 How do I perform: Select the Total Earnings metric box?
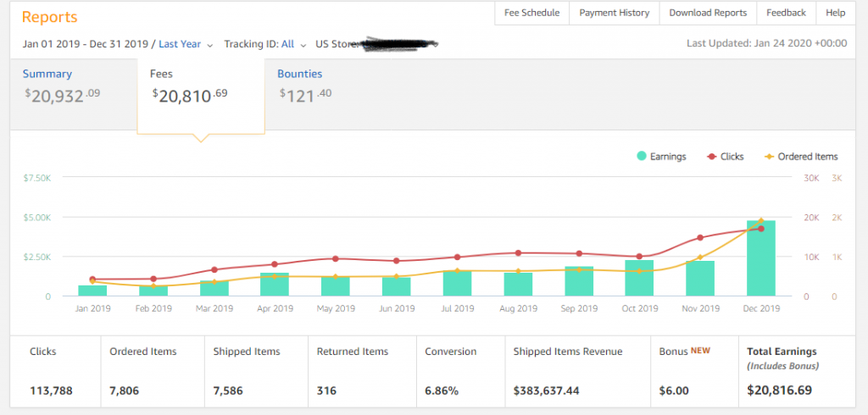(796, 372)
